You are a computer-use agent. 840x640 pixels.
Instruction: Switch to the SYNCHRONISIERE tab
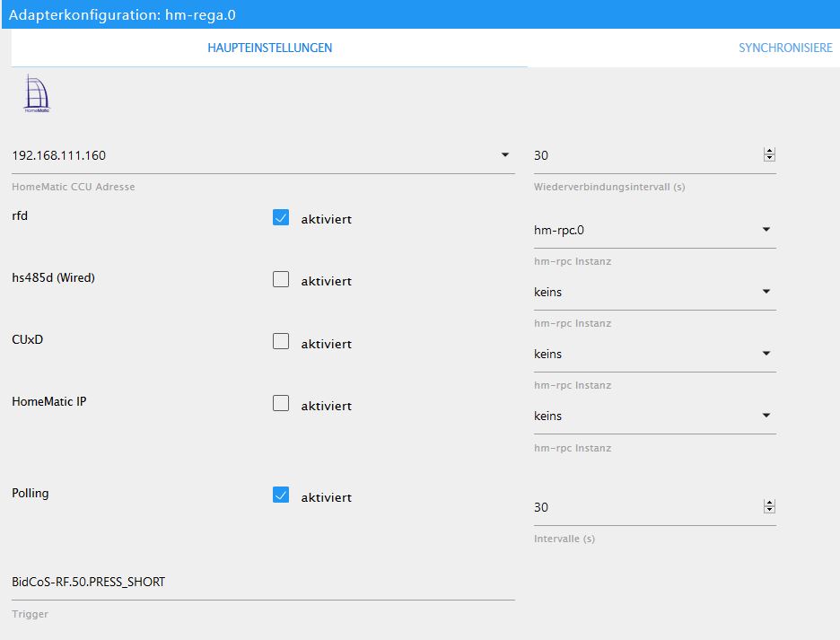tap(784, 48)
